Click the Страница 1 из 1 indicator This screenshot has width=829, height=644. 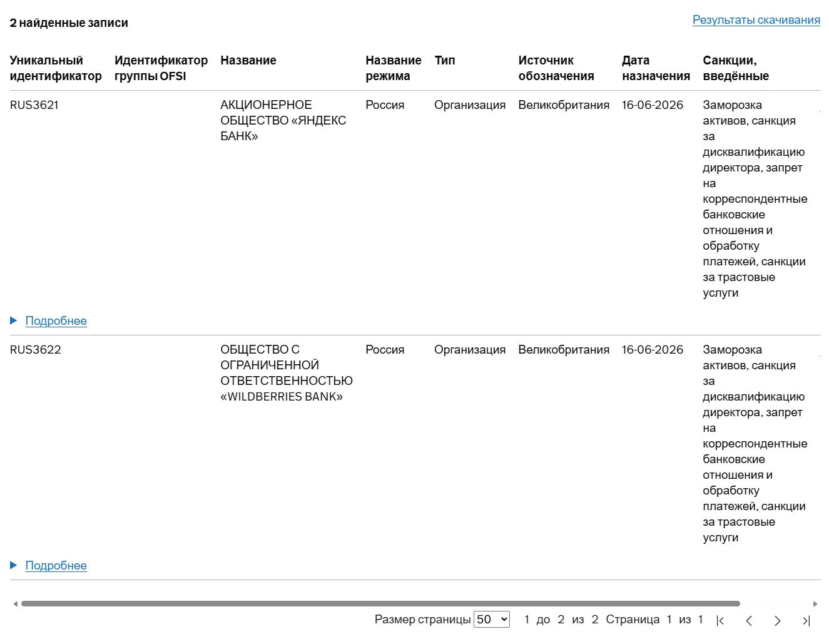click(x=654, y=620)
